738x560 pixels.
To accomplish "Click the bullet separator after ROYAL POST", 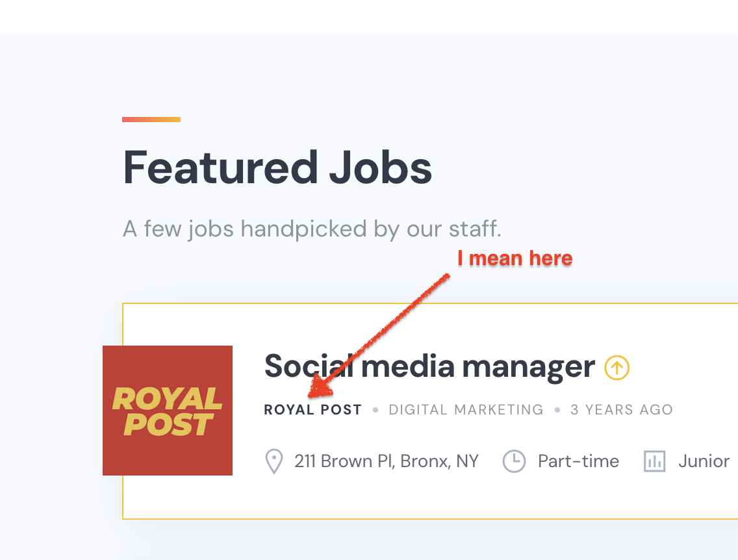I will point(375,410).
